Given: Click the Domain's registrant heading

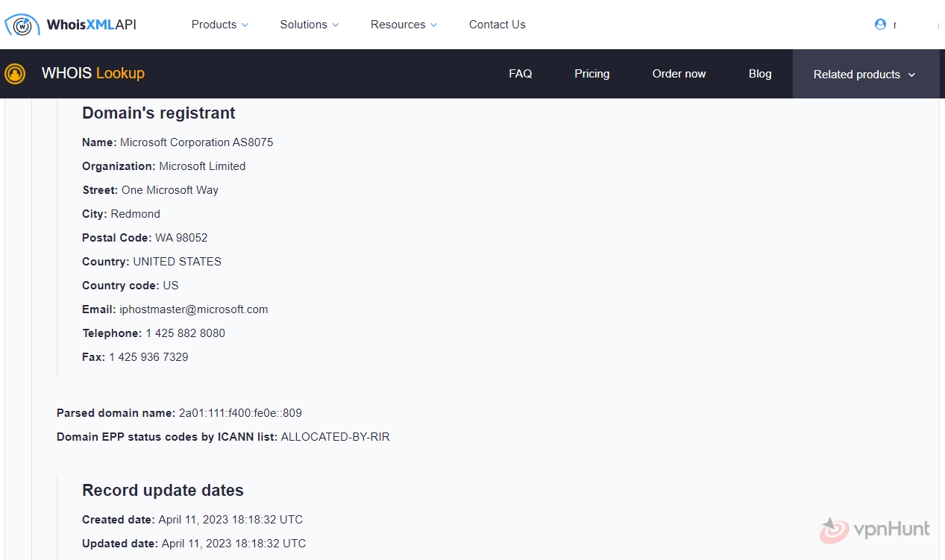Looking at the screenshot, I should coord(159,113).
